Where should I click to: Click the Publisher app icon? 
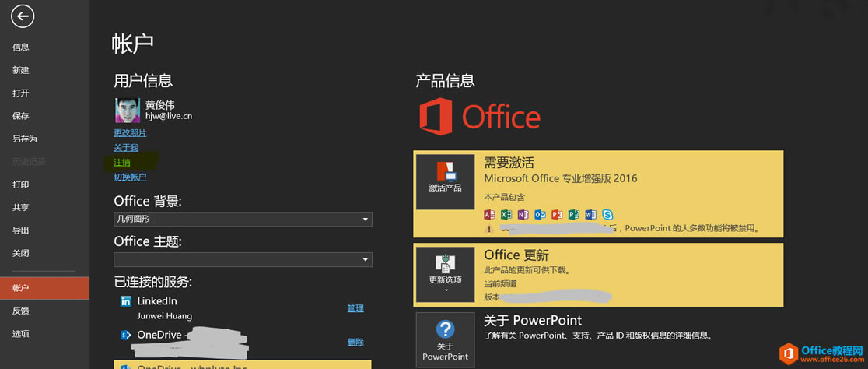[x=573, y=214]
